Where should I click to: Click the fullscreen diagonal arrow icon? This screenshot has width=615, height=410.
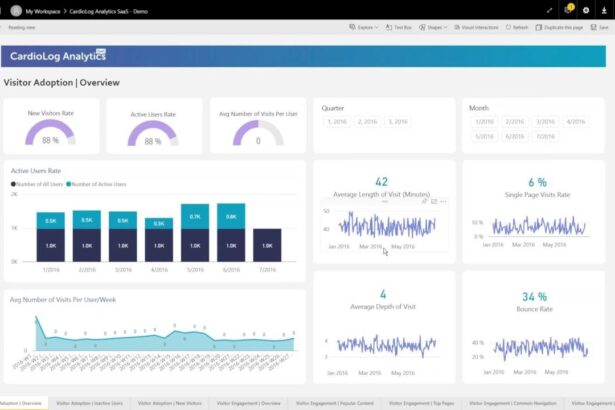(x=549, y=10)
